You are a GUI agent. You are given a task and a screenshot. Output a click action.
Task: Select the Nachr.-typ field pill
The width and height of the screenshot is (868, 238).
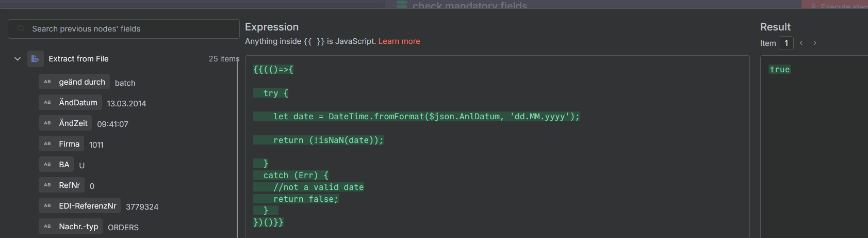71,227
